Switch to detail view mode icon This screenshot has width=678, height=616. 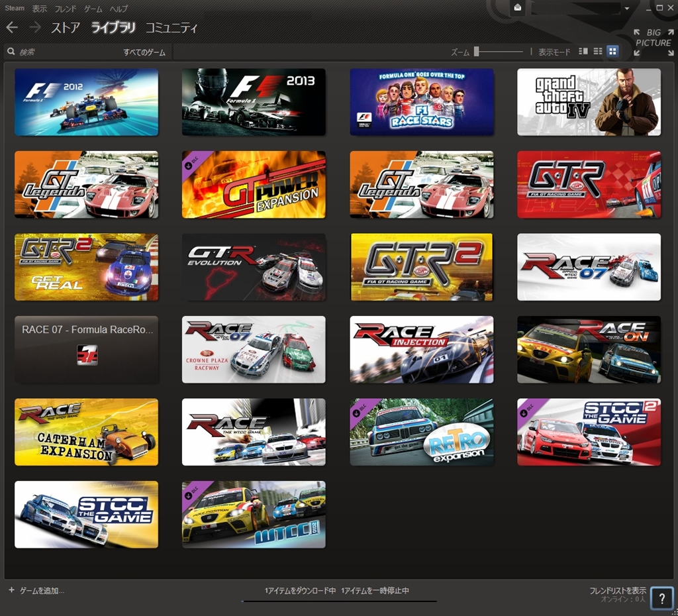coord(583,51)
